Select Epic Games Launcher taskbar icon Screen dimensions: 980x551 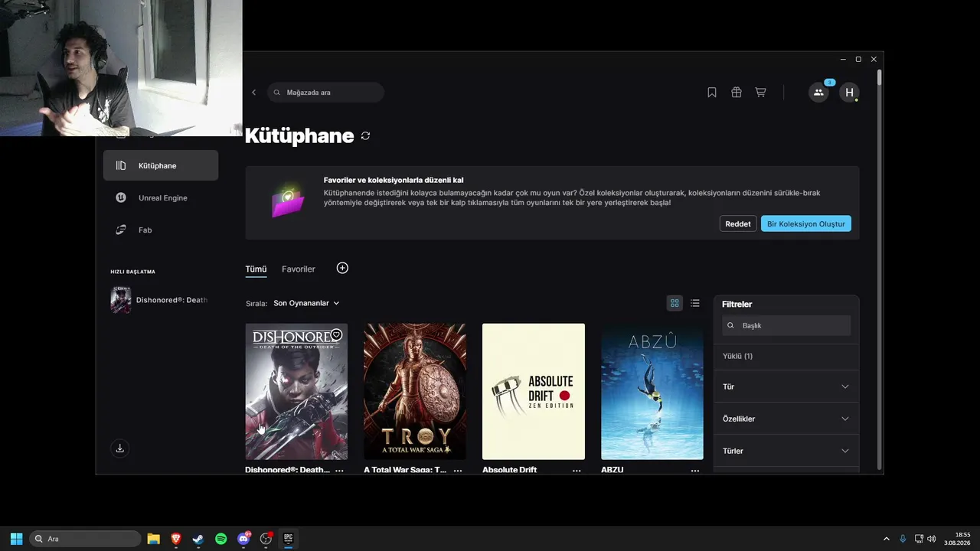coord(288,539)
